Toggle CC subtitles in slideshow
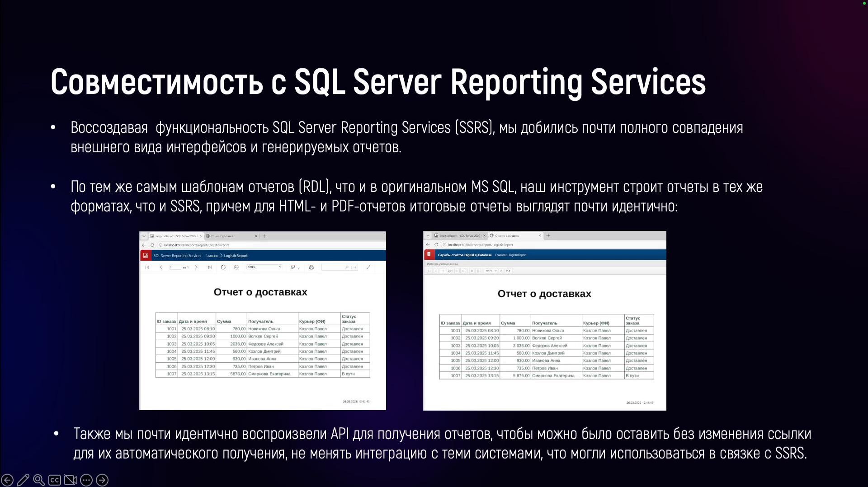This screenshot has width=868, height=487. [55, 480]
